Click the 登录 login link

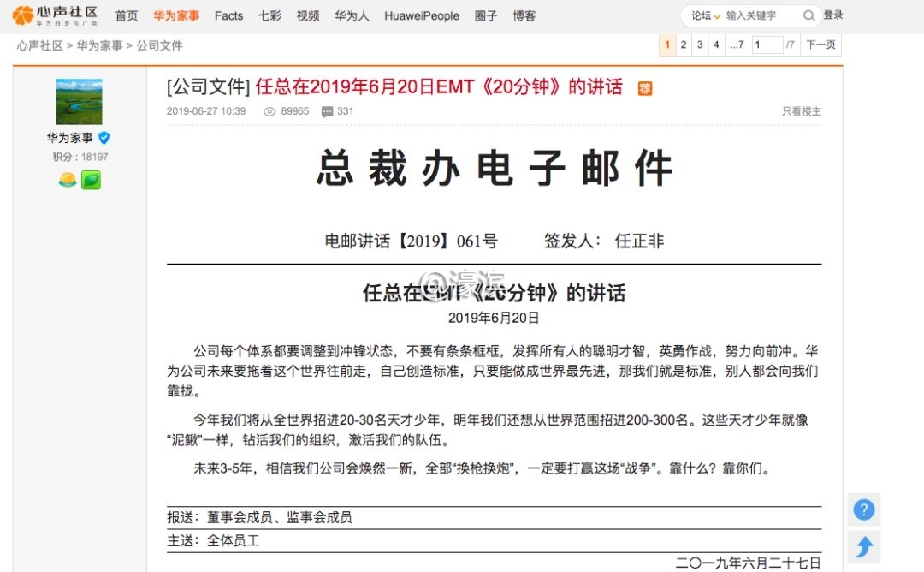click(x=832, y=15)
